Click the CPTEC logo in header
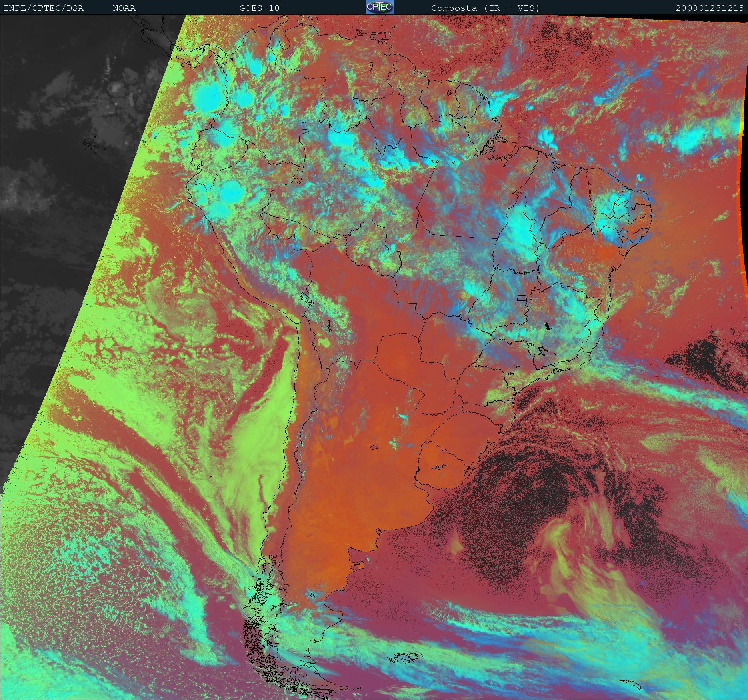This screenshot has height=700, width=748. coord(380,7)
